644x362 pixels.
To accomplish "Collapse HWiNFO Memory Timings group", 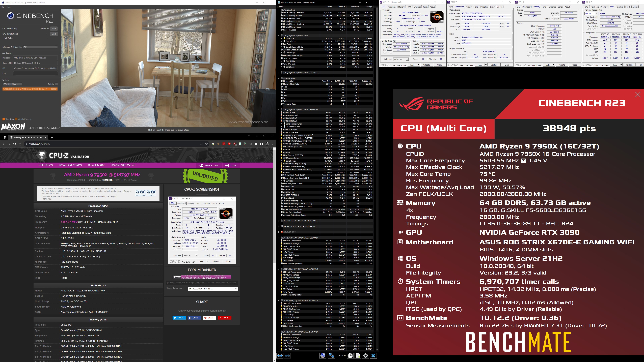I will (279, 78).
